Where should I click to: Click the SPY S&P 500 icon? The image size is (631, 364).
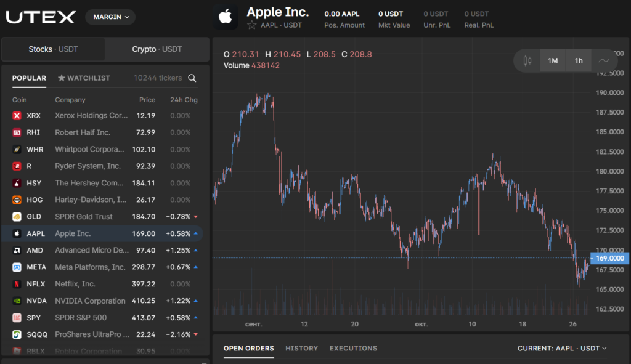click(17, 318)
